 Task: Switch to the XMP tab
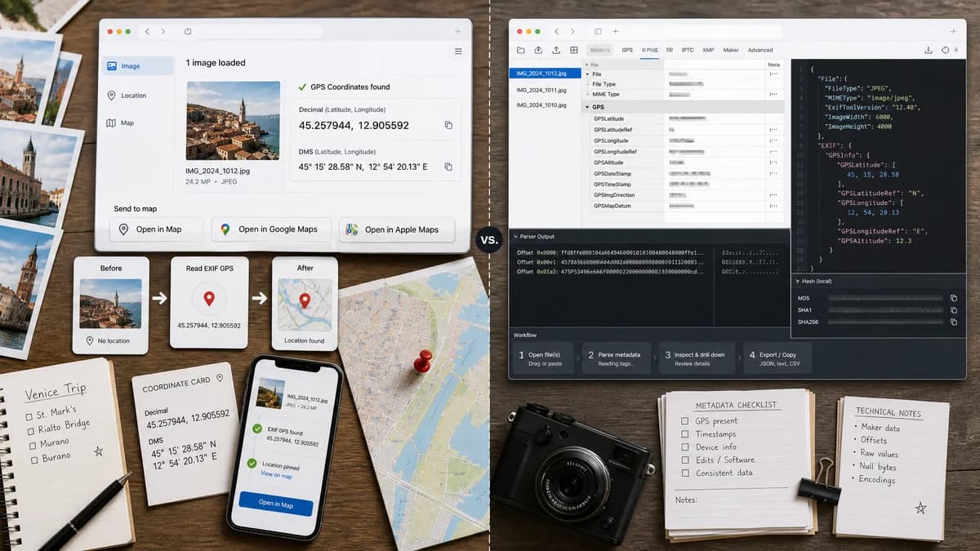(708, 50)
